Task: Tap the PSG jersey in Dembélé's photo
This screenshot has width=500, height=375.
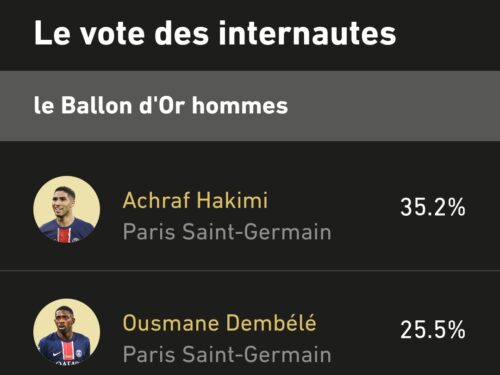Action: [64, 350]
